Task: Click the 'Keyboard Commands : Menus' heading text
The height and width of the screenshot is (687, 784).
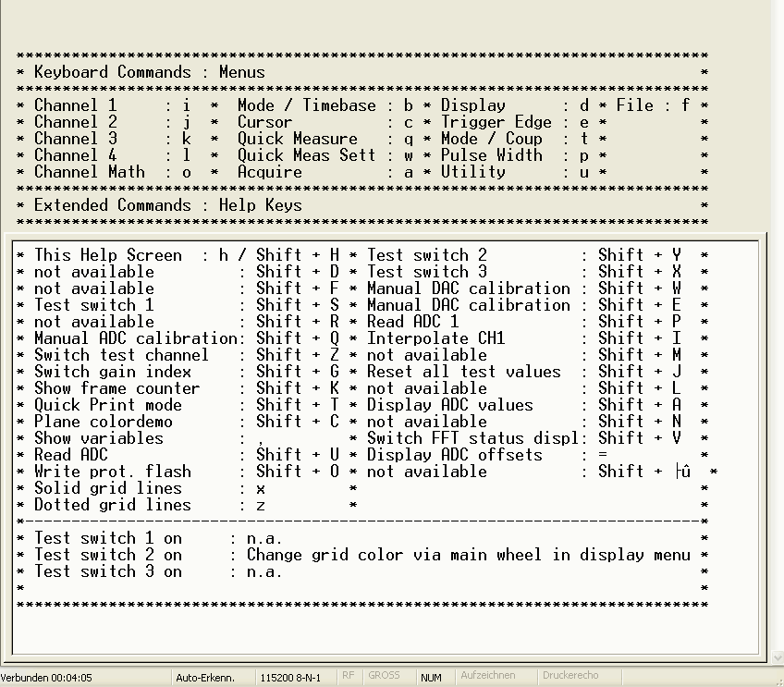Action: pos(150,72)
